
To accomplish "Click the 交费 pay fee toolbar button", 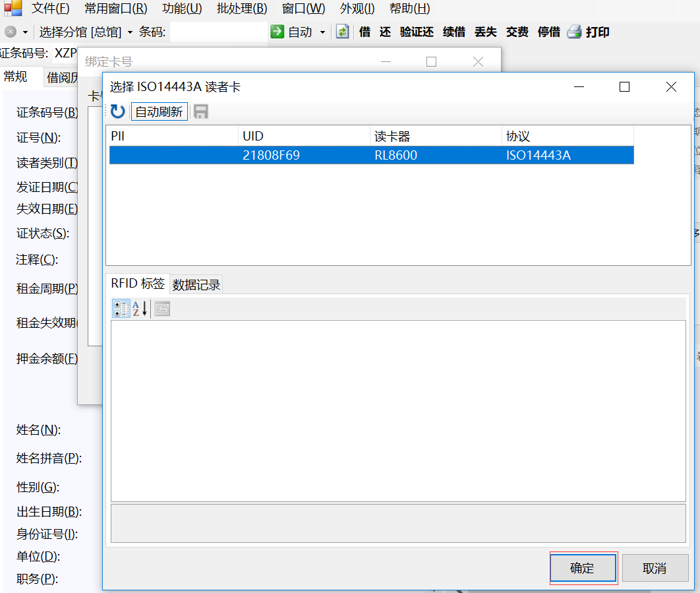I will (x=517, y=32).
